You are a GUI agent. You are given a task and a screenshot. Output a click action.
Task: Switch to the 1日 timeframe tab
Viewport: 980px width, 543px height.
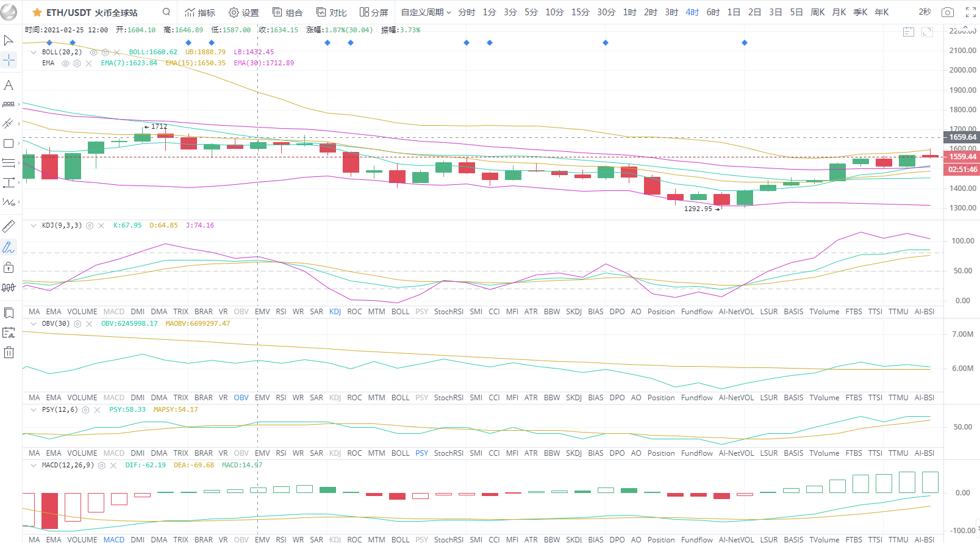(734, 12)
